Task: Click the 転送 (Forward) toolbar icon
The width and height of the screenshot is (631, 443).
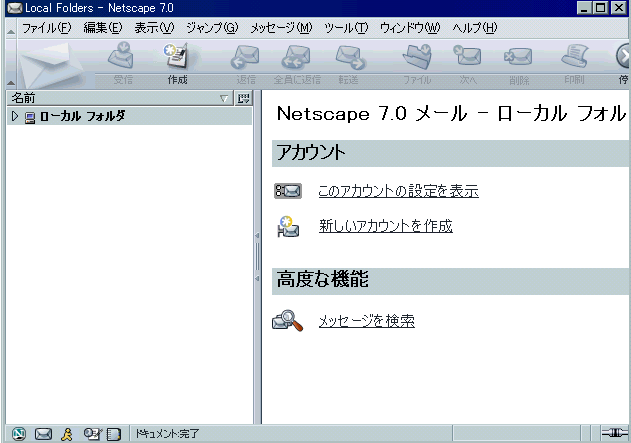Action: pyautogui.click(x=350, y=56)
